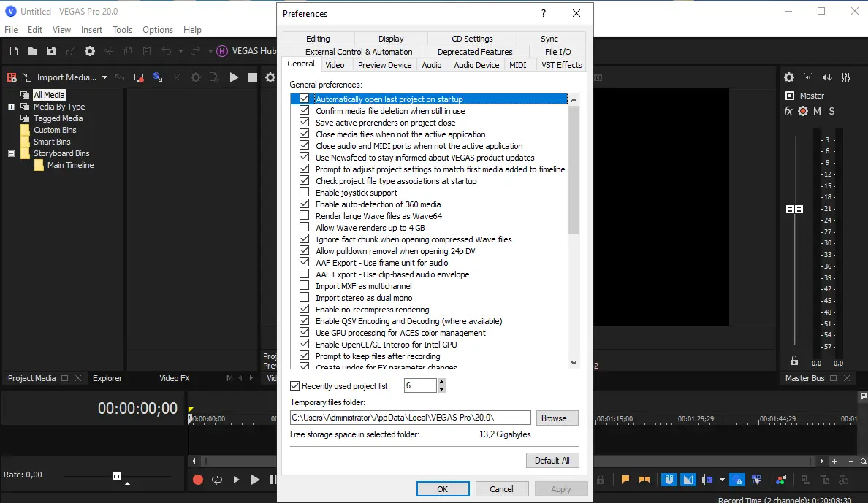Open color grading circles icon
Image resolution: width=868 pixels, height=503 pixels.
781,480
